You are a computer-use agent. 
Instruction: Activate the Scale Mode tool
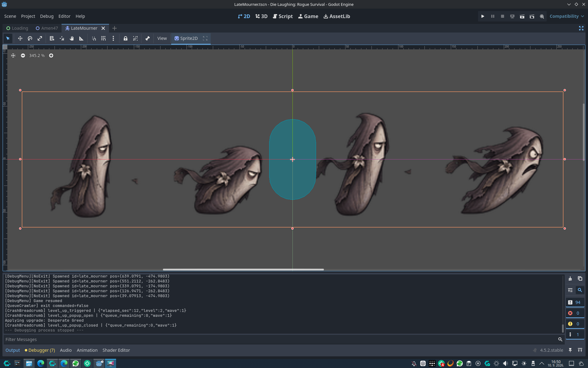click(40, 38)
